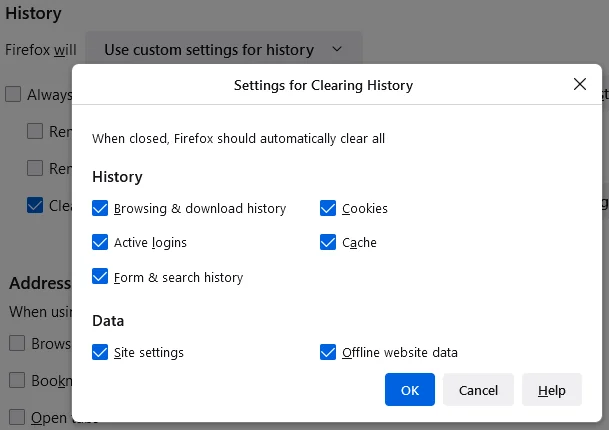Uncheck the Cache option
This screenshot has width=609, height=430.
pos(328,242)
